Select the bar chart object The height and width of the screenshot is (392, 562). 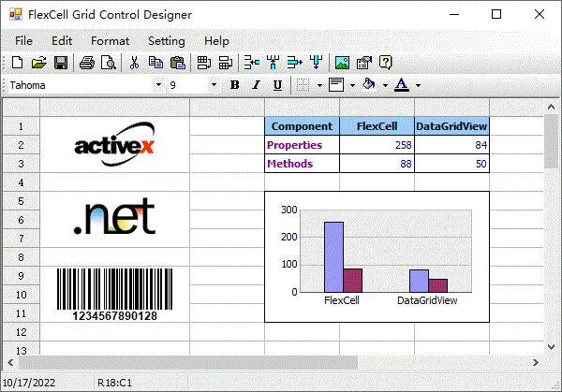pos(377,256)
